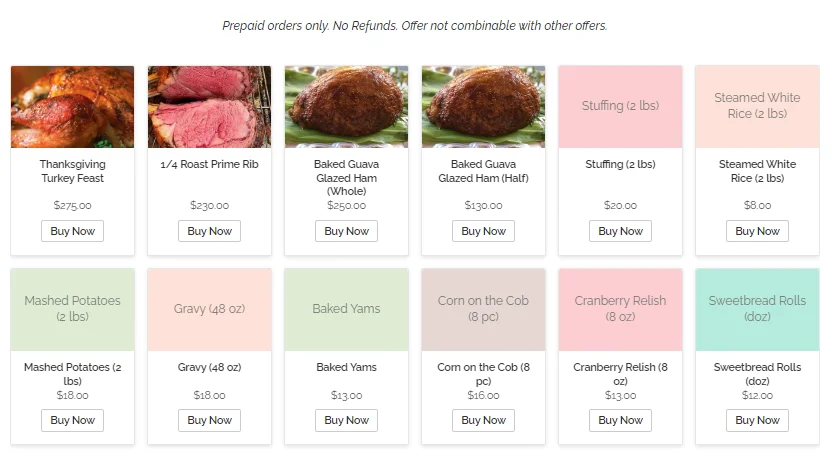Buy the Thanksgiving Turkey Feast now
The image size is (837, 468).
point(73,231)
